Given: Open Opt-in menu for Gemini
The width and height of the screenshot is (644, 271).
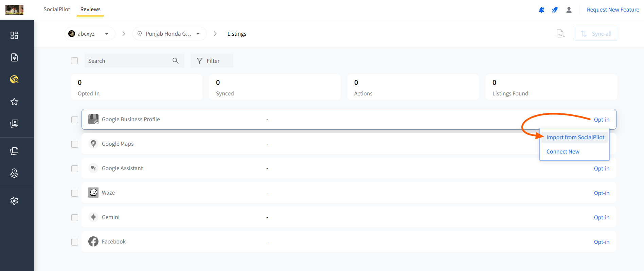Looking at the screenshot, I should (602, 217).
